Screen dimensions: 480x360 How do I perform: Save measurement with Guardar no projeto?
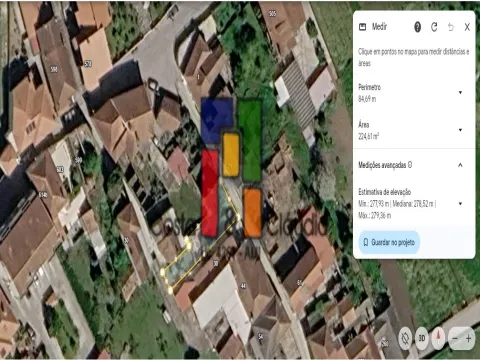pos(389,242)
